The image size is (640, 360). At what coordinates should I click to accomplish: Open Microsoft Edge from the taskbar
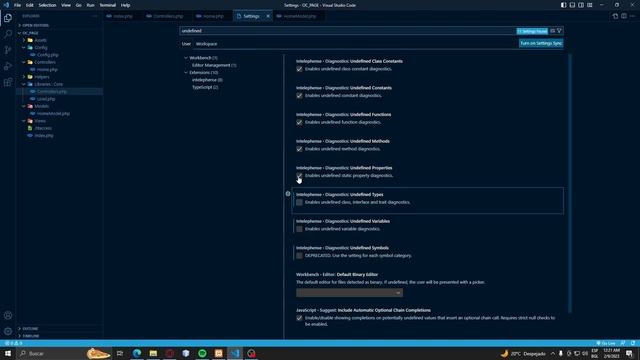[137, 353]
